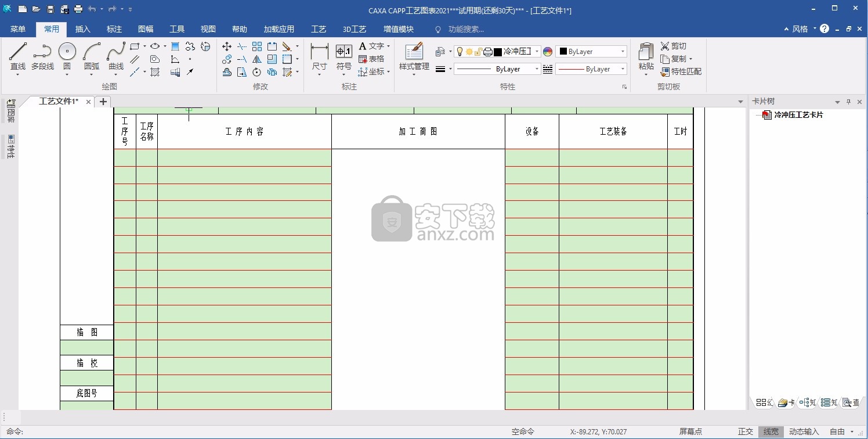
Task: Click the black layer color swatch
Action: 498,52
